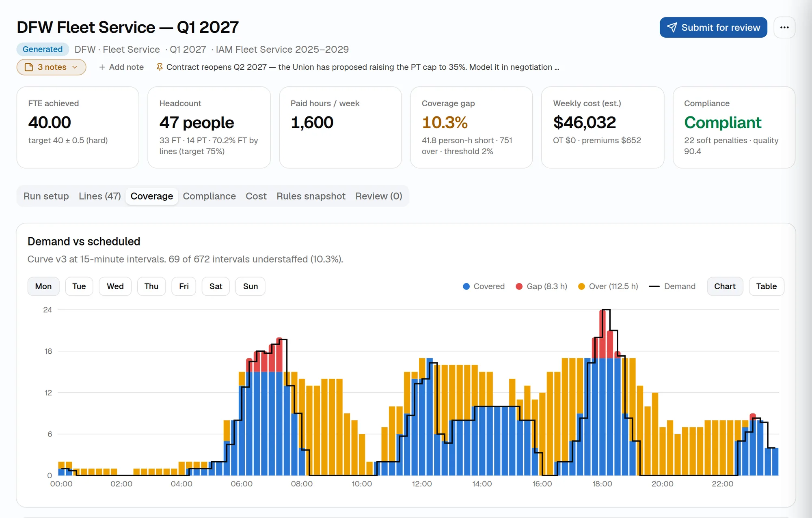The height and width of the screenshot is (518, 812).
Task: Select Wed day filter
Action: click(x=115, y=286)
